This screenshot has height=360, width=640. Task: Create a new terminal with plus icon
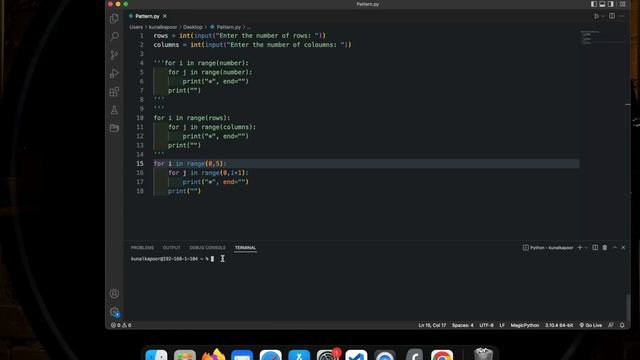[x=580, y=247]
